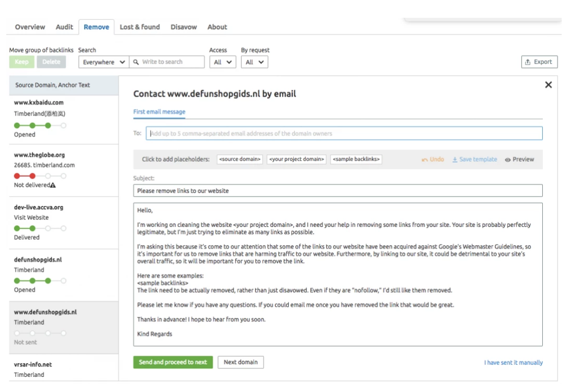Click warning icon next to Not delivered

(53, 185)
